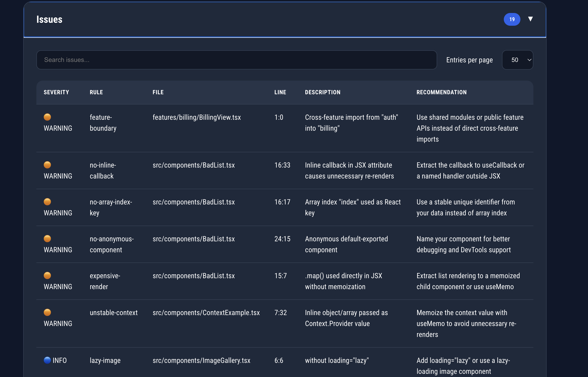This screenshot has height=377, width=588.
Task: Click WARNING label in feature-boundary row
Action: [58, 128]
